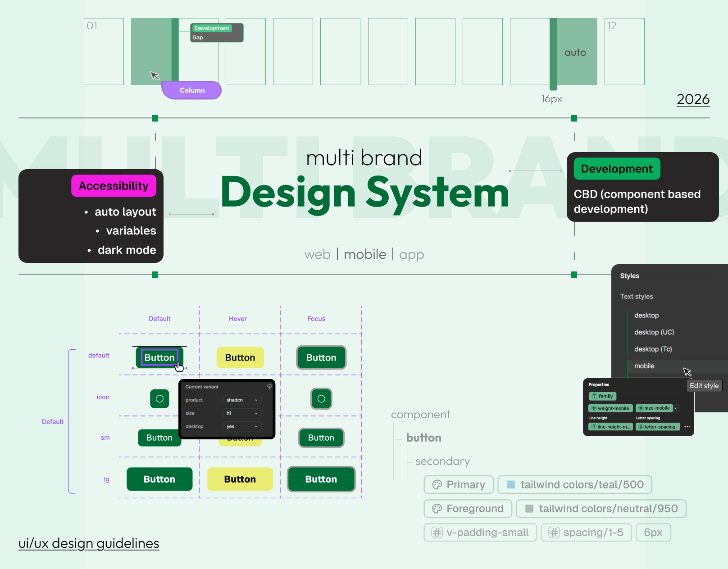This screenshot has width=728, height=569.
Task: Click go-to-main-component icon in Current variant panel
Action: coord(269,387)
